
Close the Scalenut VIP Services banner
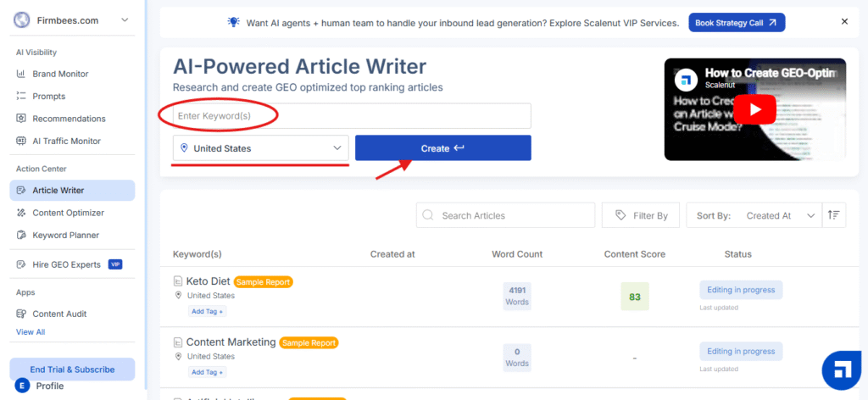pyautogui.click(x=844, y=21)
